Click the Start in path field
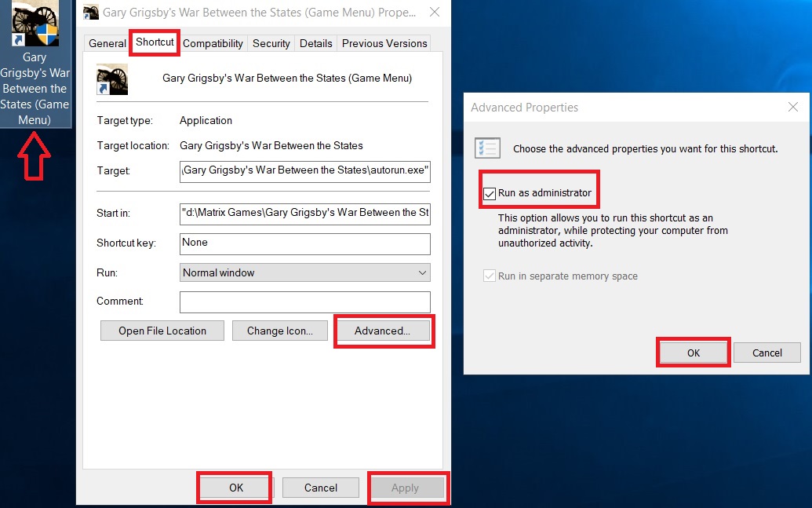This screenshot has width=812, height=508. [x=305, y=214]
